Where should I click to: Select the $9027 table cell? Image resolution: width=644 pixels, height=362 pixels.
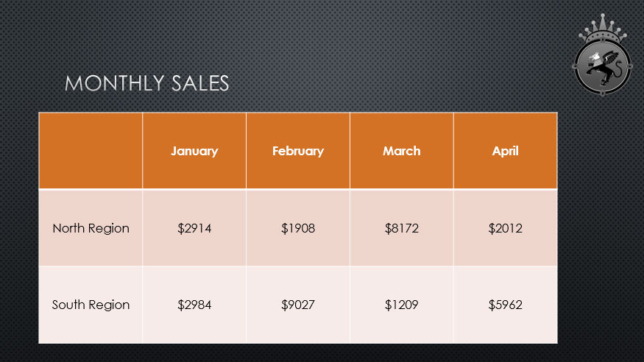click(x=298, y=305)
